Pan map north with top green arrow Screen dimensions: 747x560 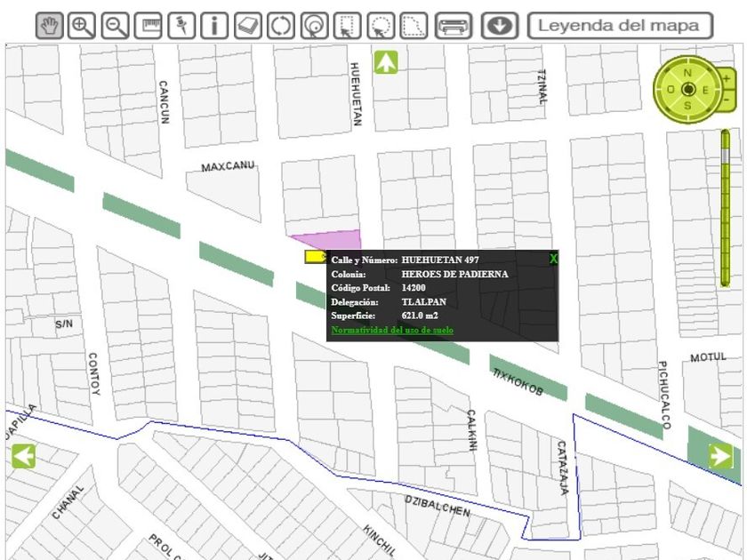click(386, 62)
